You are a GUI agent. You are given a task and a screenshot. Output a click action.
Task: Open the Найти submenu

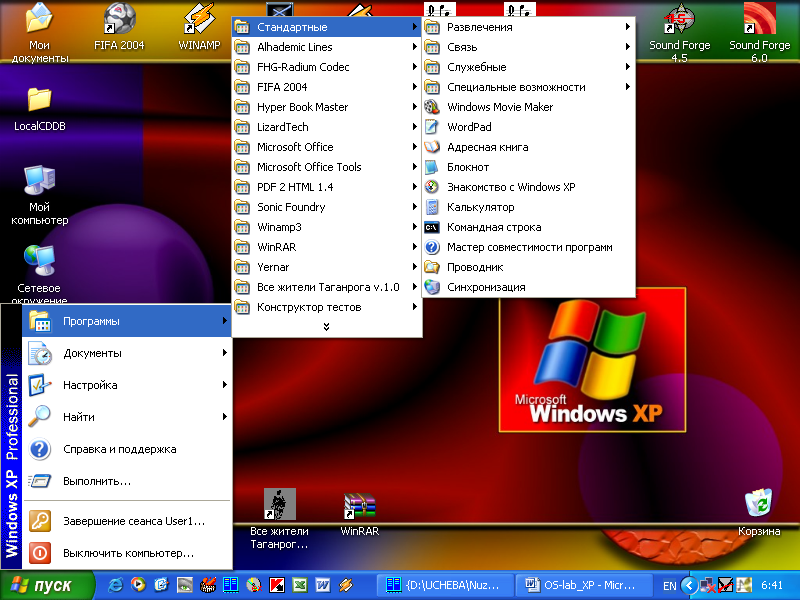127,417
